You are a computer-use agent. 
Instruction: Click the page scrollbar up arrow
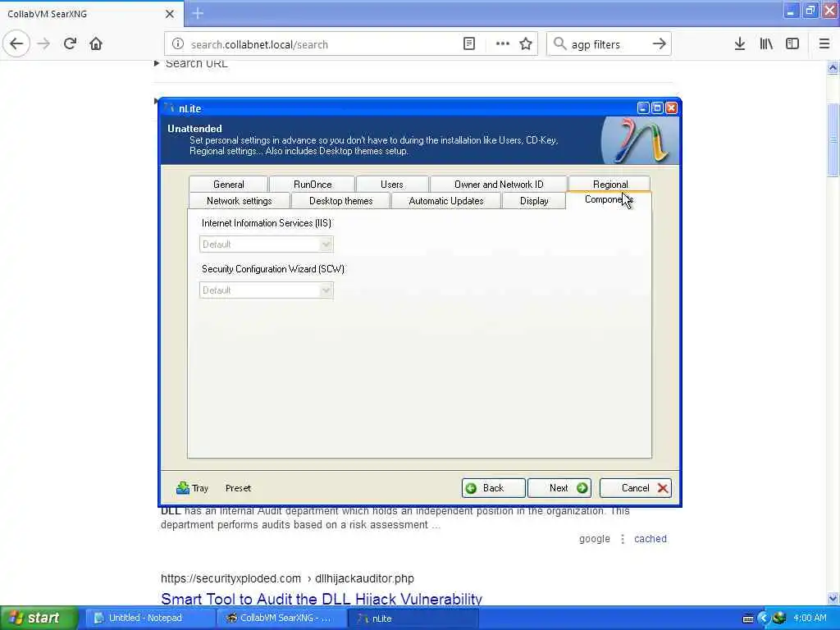pos(833,68)
